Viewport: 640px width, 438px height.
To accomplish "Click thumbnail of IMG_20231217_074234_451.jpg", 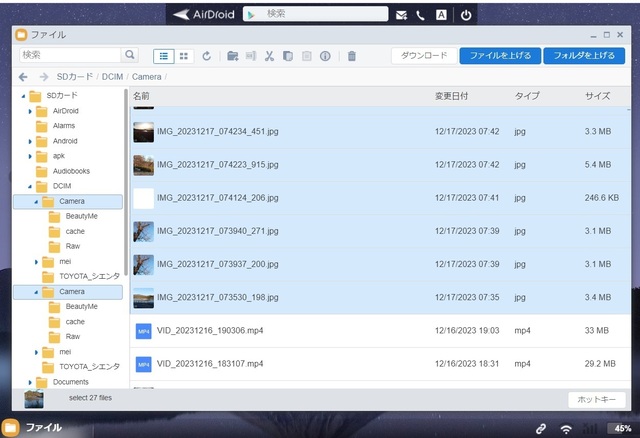I will pos(144,132).
